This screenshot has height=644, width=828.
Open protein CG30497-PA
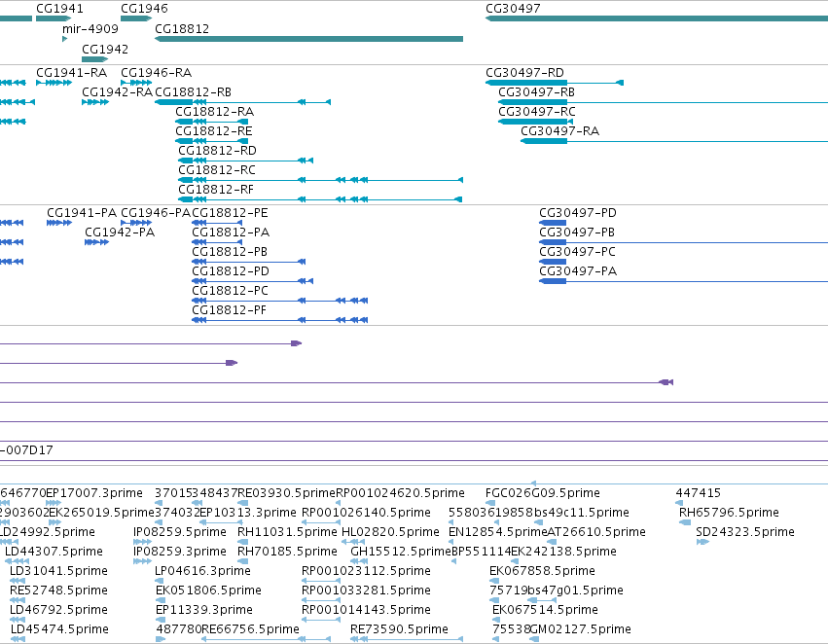(578, 271)
